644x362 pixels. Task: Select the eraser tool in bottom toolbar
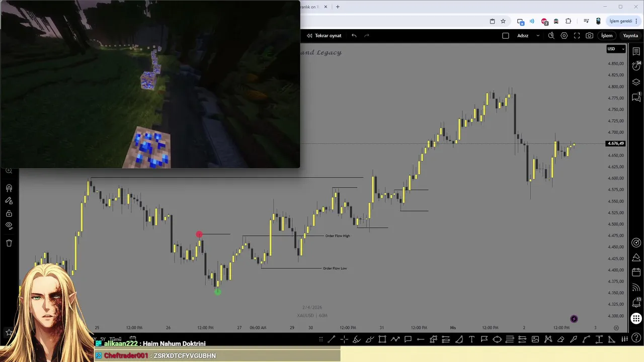click(561, 339)
